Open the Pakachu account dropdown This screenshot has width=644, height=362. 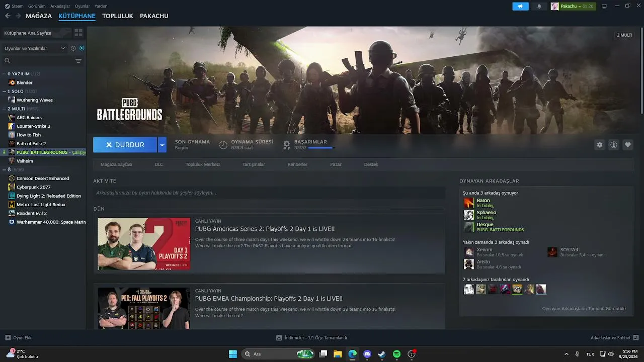573,6
